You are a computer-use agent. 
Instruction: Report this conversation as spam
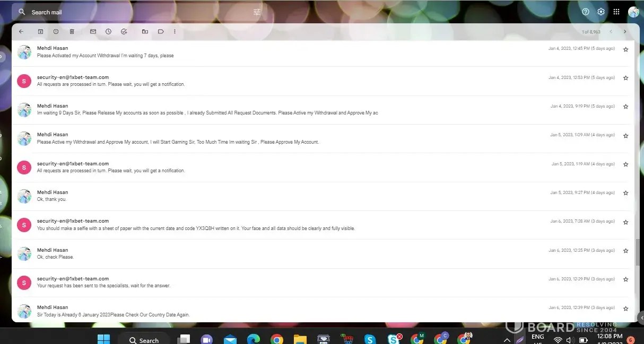click(x=56, y=32)
